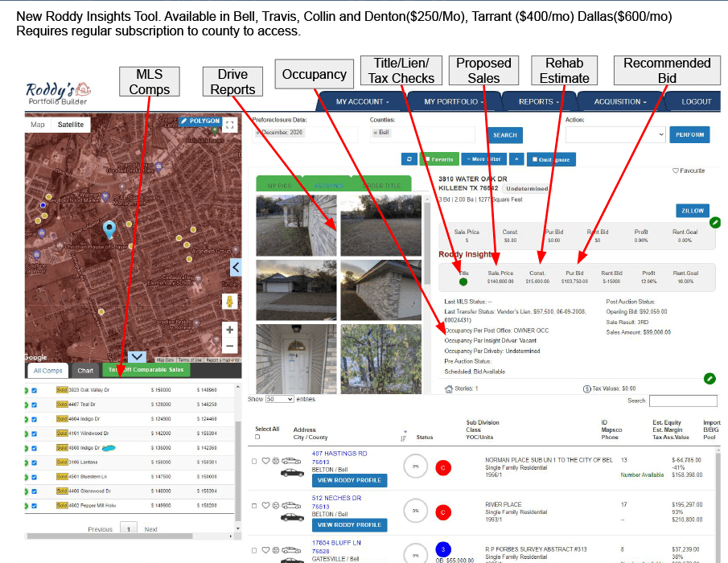Open the front door photo thumbnail
The image size is (728, 563).
click(x=296, y=360)
